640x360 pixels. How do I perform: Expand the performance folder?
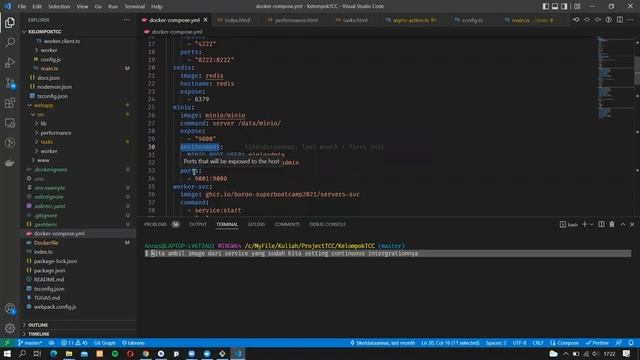[56, 133]
